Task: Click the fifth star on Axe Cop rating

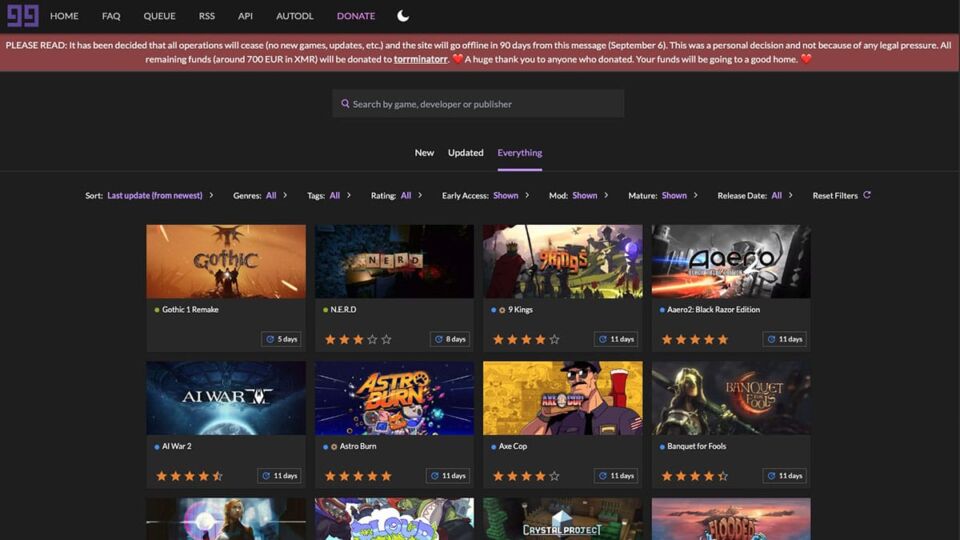Action: (554, 476)
